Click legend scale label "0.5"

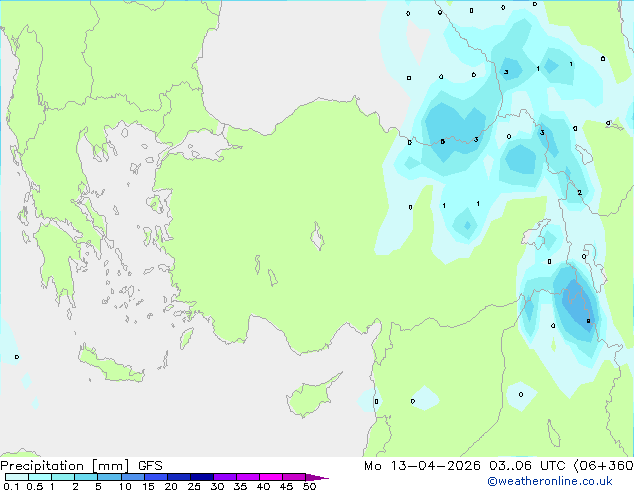(35, 486)
